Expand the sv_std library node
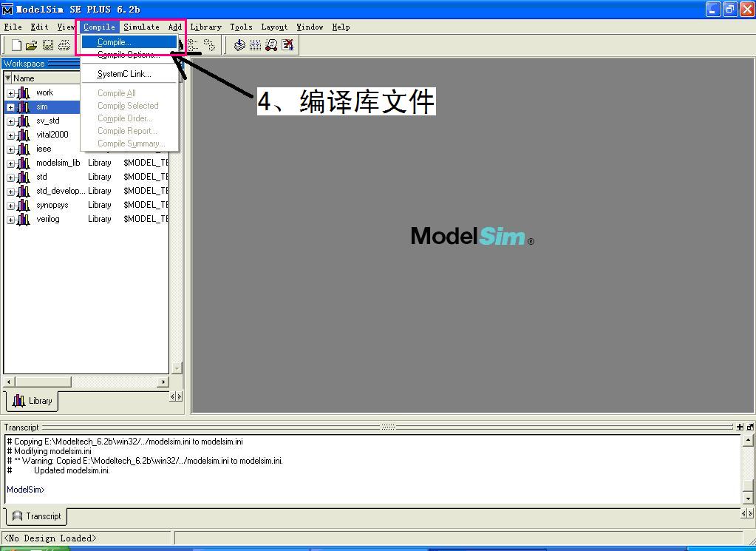Viewport: 756px width, 551px height. 10,121
